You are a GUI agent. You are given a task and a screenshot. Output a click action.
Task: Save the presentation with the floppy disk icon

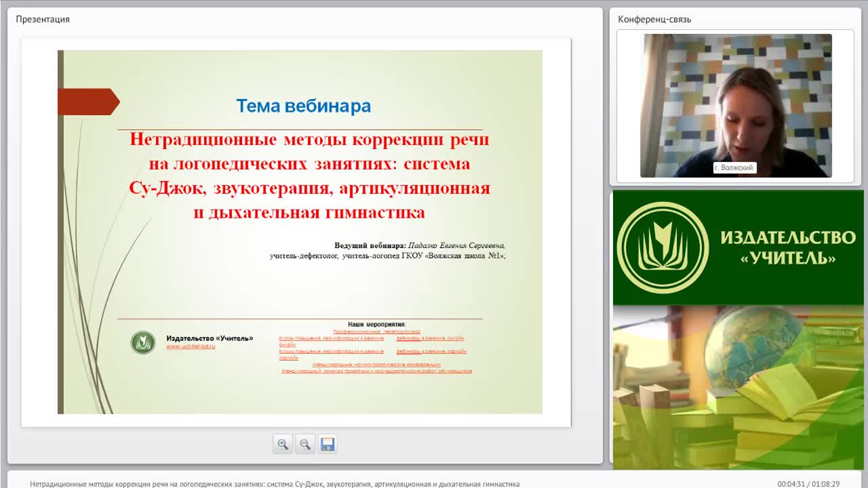point(328,444)
